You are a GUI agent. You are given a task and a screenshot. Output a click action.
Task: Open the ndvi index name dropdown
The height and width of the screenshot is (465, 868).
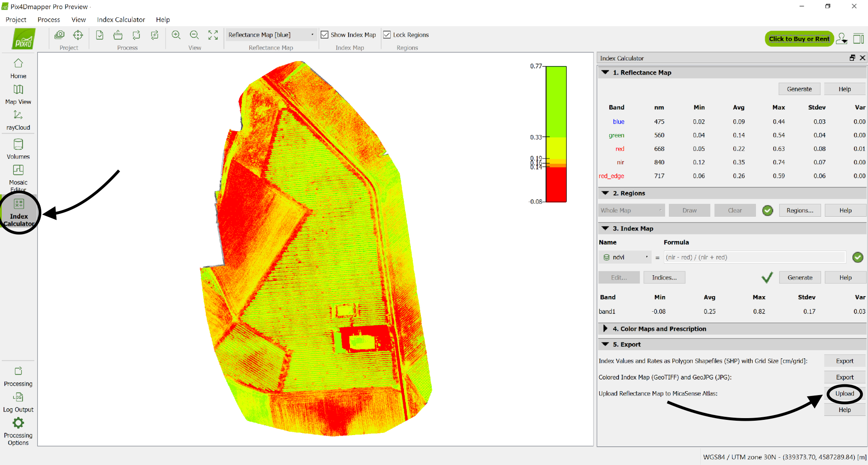(625, 257)
